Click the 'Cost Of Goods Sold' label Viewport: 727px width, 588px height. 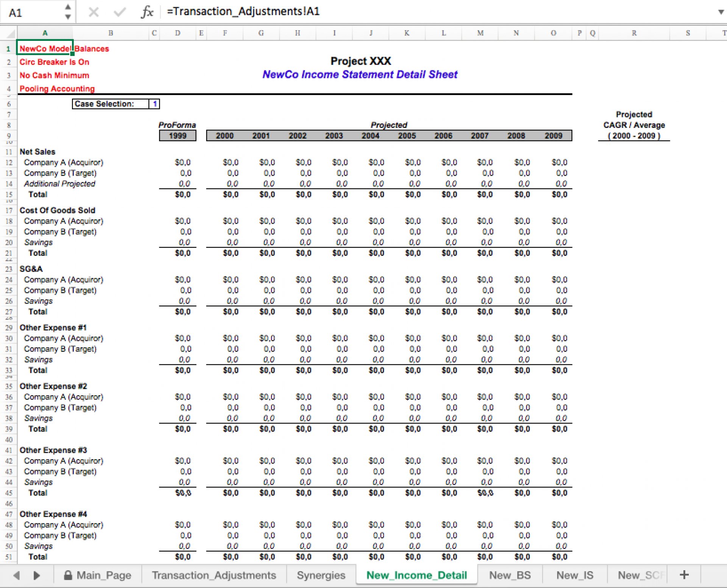pyautogui.click(x=57, y=210)
